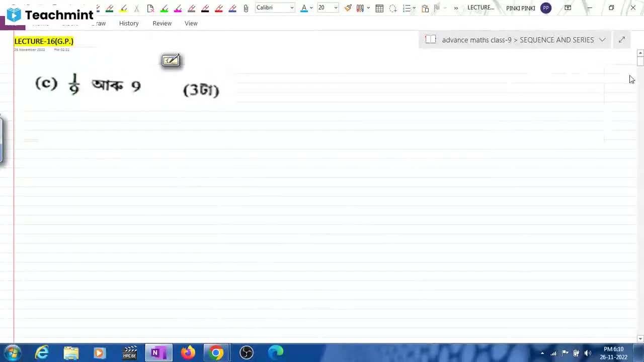Open the ribbon display options icon
Viewport: 644px width, 362px height.
tap(568, 8)
